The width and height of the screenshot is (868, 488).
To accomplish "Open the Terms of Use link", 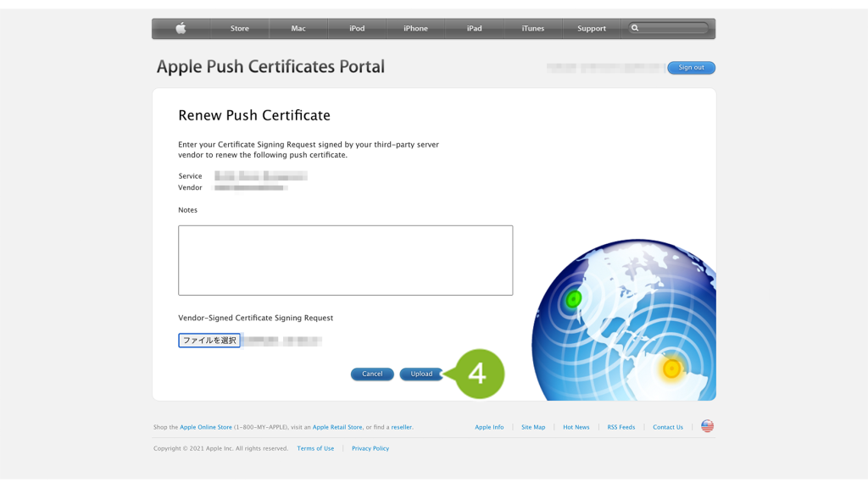I will tap(315, 448).
